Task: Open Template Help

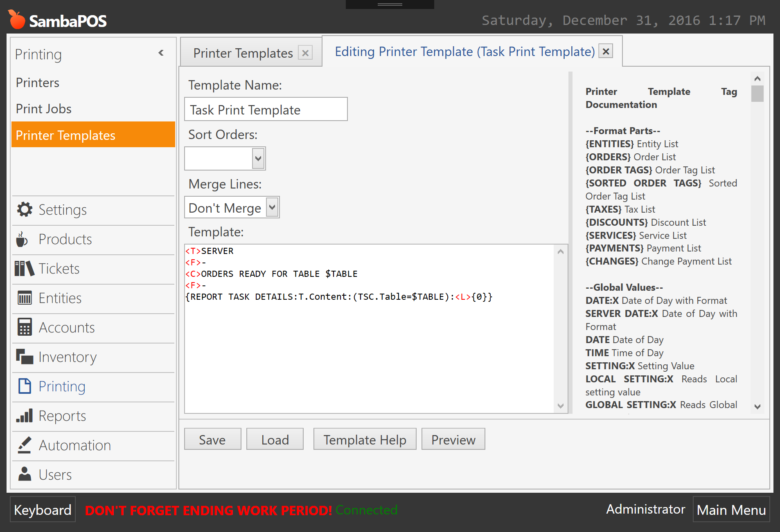Action: point(365,439)
